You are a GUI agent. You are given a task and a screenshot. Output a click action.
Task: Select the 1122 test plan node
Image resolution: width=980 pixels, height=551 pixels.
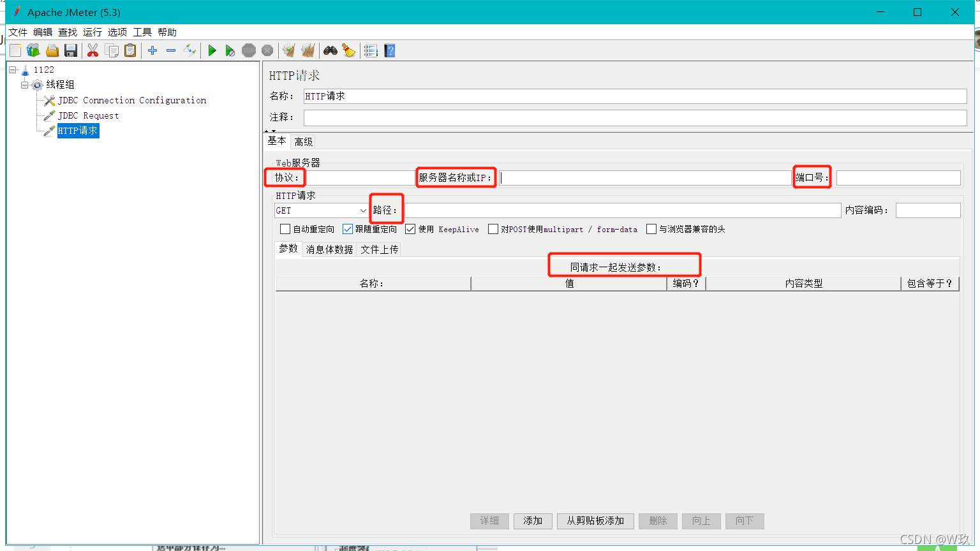(x=44, y=70)
